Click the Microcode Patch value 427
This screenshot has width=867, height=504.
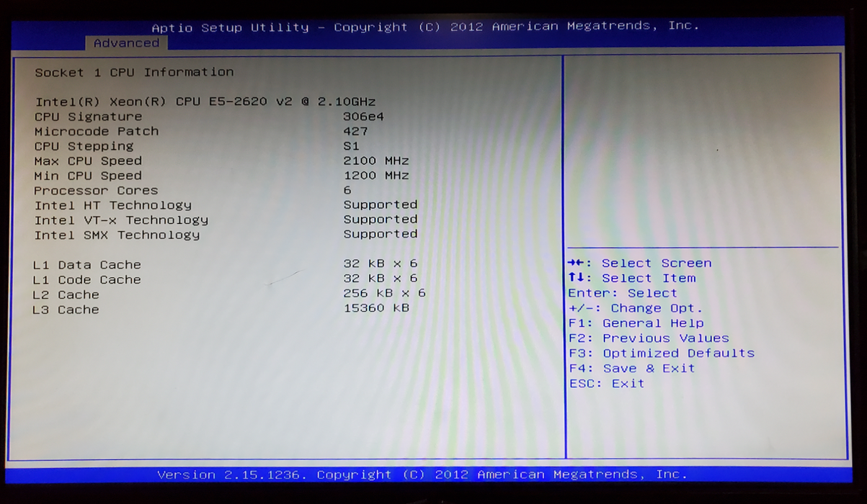coord(355,131)
